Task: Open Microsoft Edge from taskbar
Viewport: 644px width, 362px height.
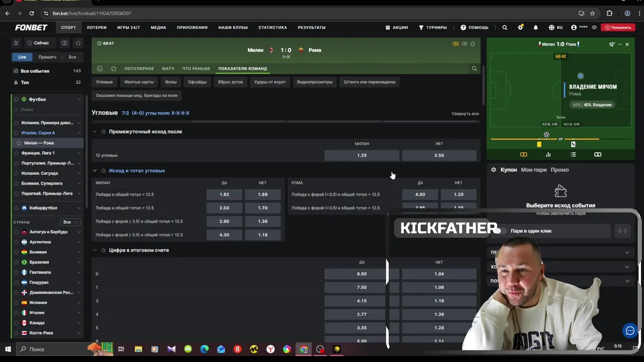Action: tap(204, 349)
